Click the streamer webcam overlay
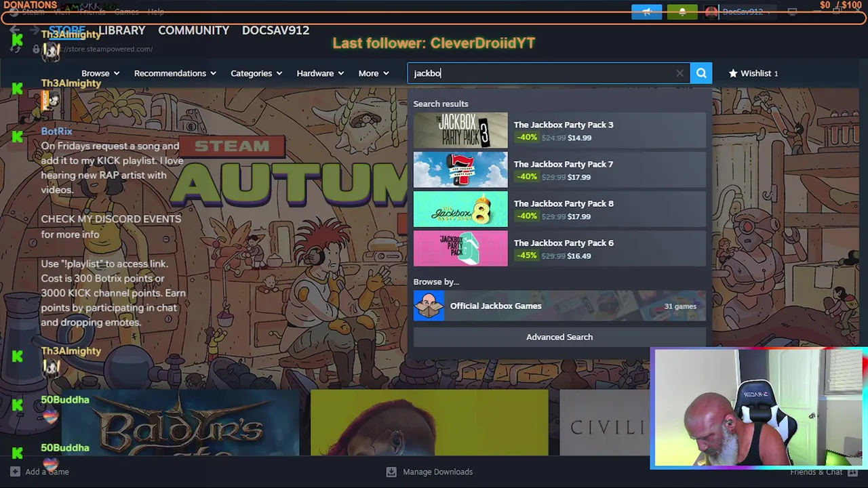The width and height of the screenshot is (868, 488). click(758, 408)
